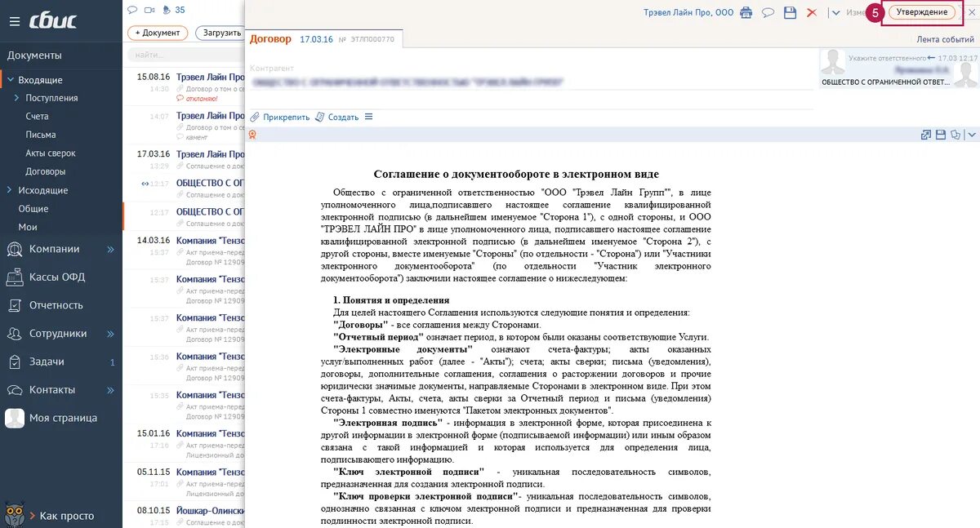Open Сотрудники section
This screenshot has height=528, width=980.
[x=58, y=333]
